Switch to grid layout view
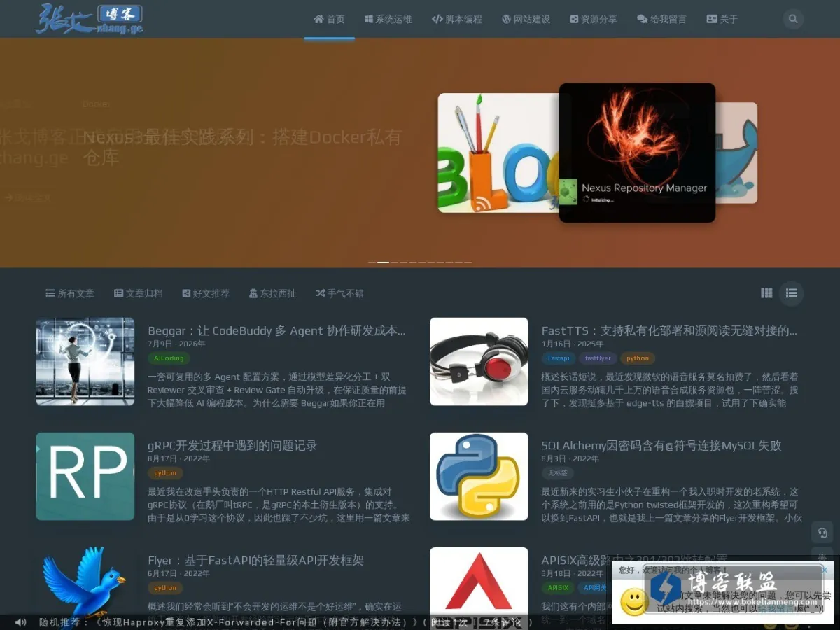The height and width of the screenshot is (630, 840). pos(766,293)
